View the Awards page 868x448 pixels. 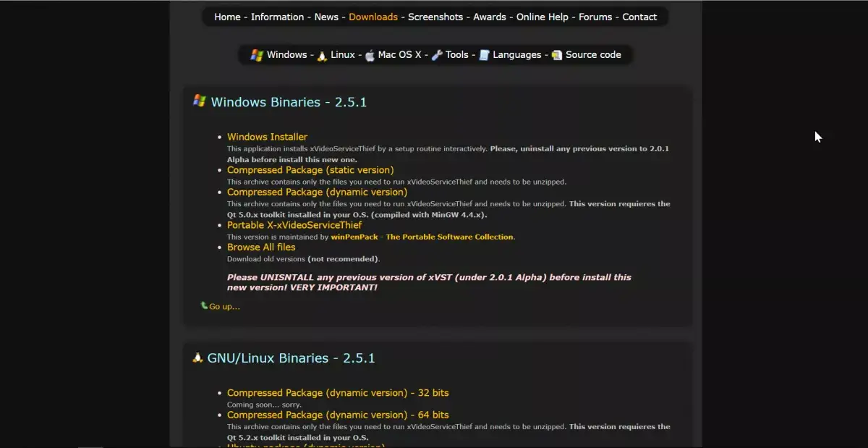[490, 17]
